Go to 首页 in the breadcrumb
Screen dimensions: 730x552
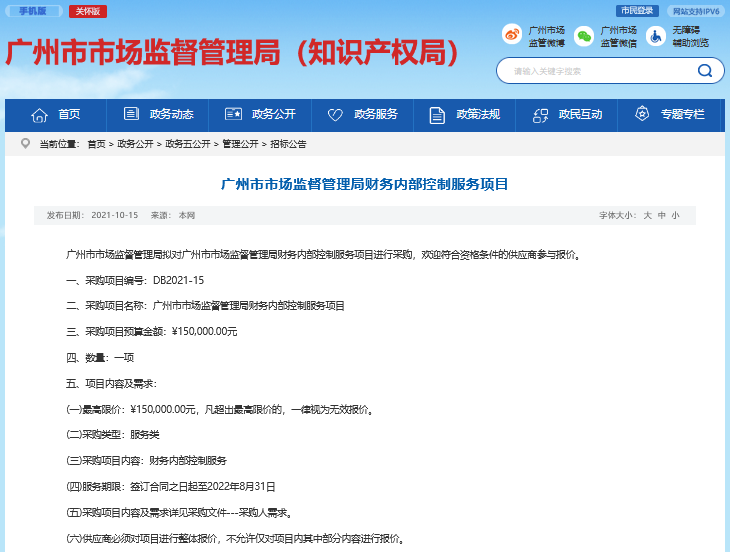coord(96,144)
